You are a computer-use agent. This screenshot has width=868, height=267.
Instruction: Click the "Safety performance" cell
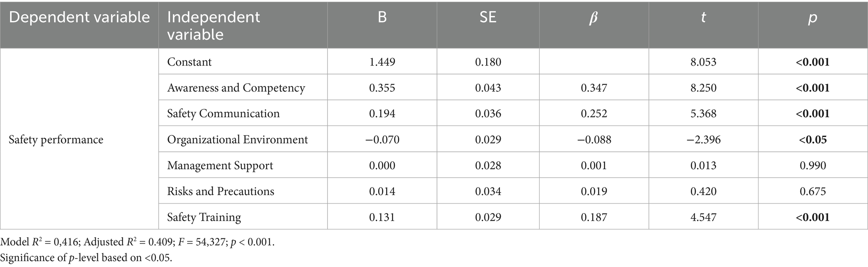point(56,140)
